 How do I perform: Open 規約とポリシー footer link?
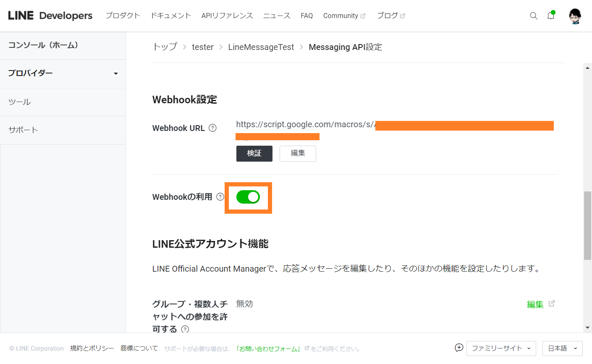(x=92, y=348)
